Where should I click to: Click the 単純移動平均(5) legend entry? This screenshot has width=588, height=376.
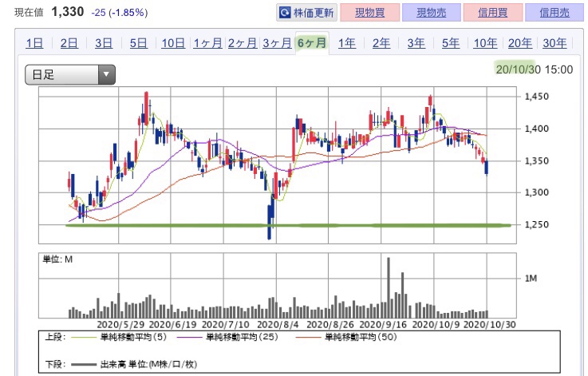[x=119, y=337]
